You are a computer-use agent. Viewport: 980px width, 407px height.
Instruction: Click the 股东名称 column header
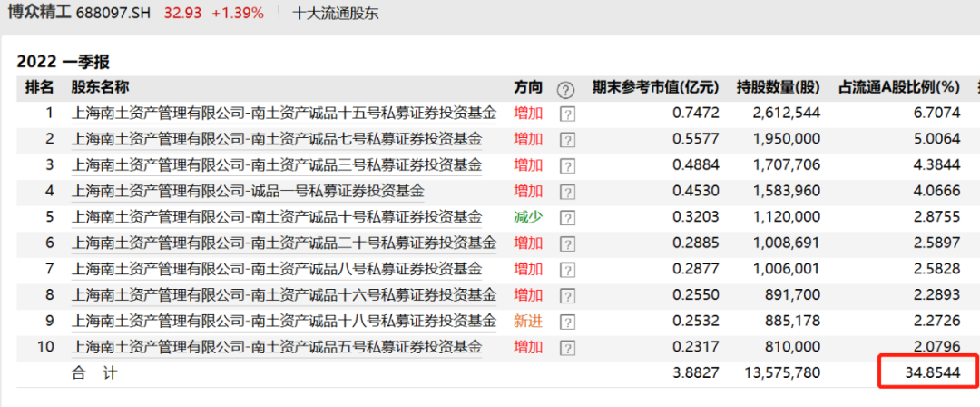tap(100, 87)
